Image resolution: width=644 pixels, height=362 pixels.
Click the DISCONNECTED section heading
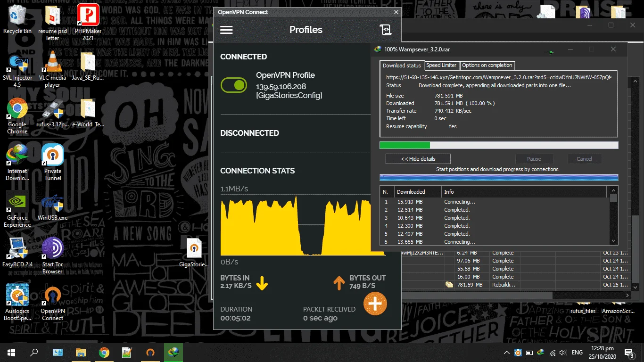(249, 133)
